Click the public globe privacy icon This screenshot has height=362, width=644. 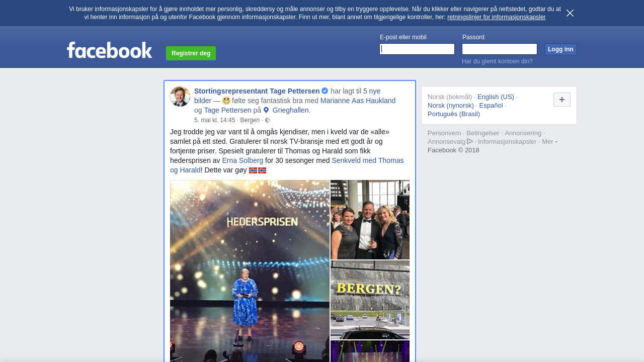(268, 120)
